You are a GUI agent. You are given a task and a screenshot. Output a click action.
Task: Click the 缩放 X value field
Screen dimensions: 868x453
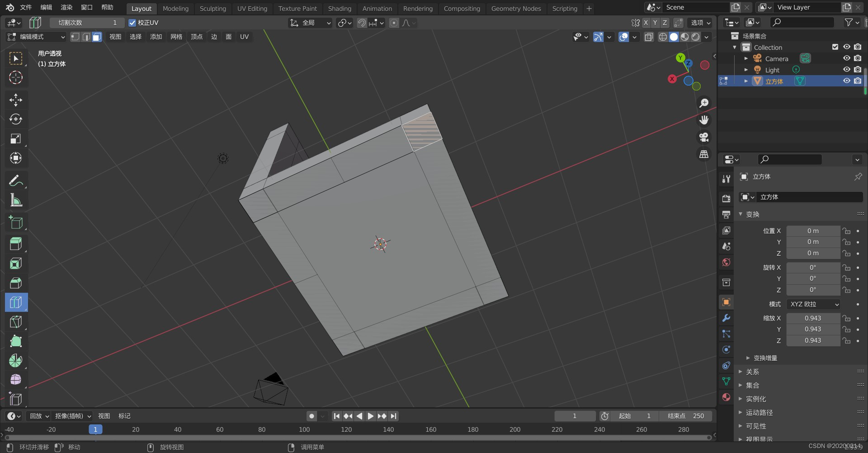coord(813,318)
